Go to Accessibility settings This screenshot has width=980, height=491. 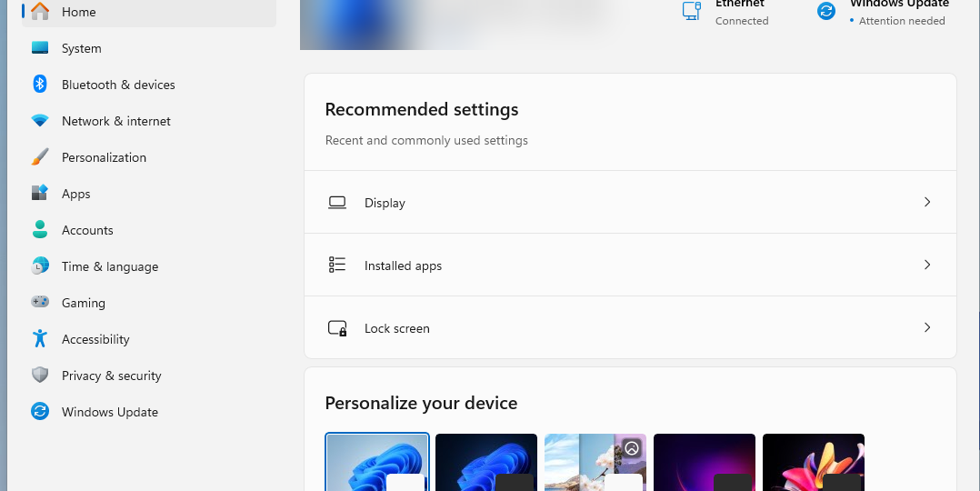click(149, 338)
